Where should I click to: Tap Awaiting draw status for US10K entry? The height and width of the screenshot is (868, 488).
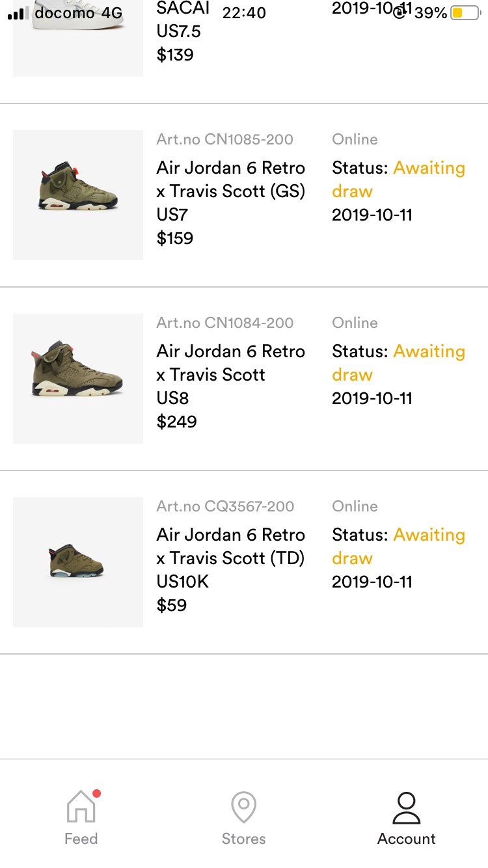click(398, 547)
